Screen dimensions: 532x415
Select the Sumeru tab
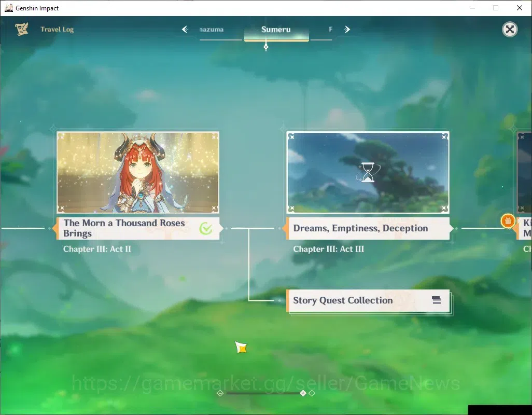(276, 30)
